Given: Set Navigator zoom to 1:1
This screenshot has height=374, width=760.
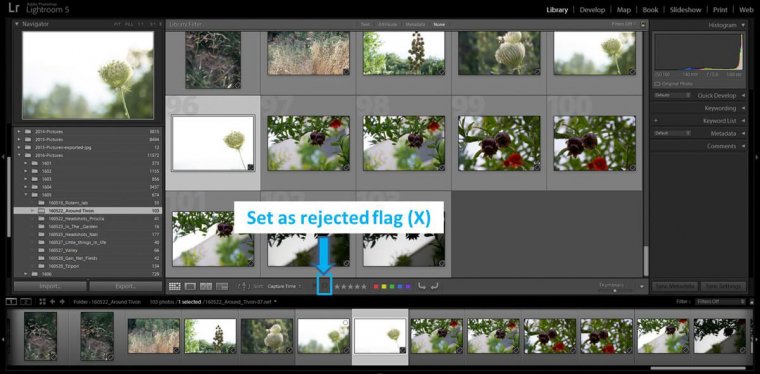Looking at the screenshot, I should pyautogui.click(x=141, y=24).
